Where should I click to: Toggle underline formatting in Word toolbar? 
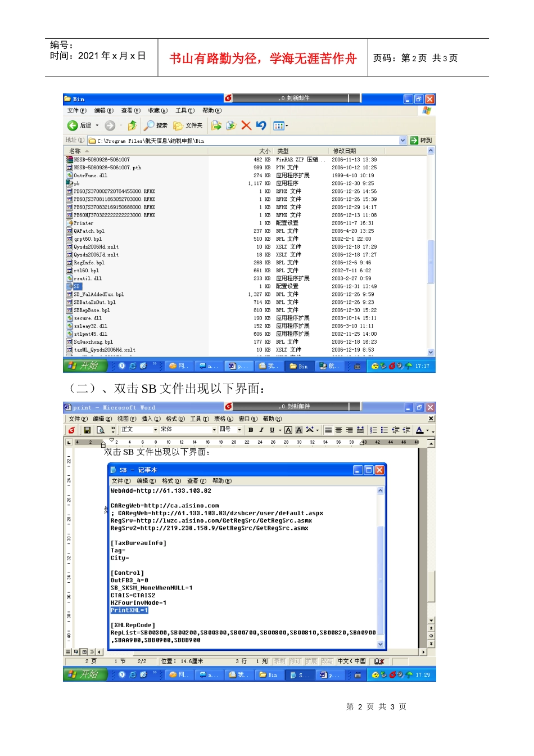click(272, 430)
